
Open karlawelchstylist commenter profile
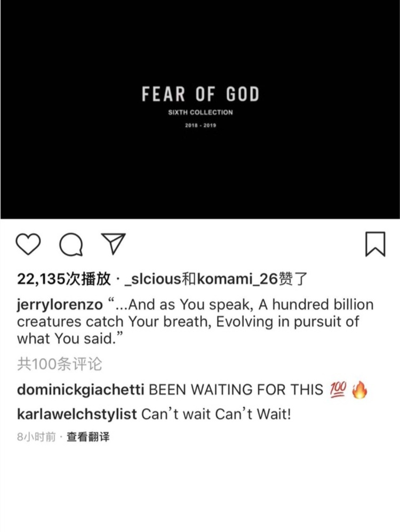[77, 414]
